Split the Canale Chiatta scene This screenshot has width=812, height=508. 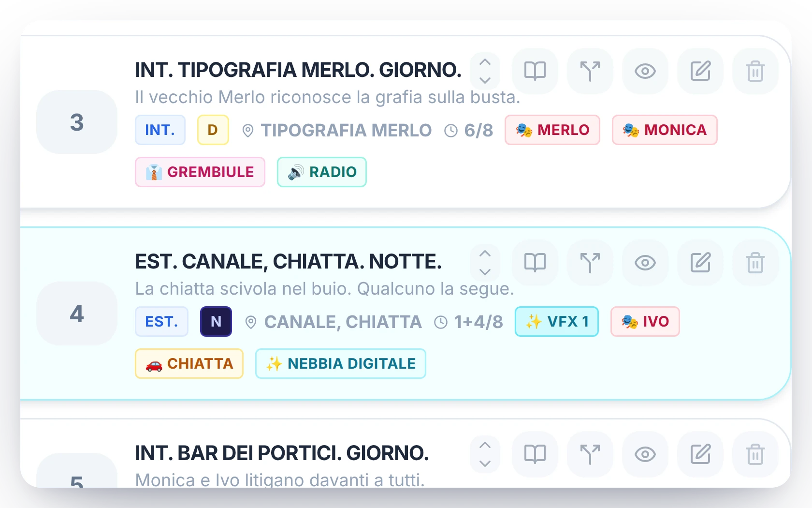(x=590, y=263)
